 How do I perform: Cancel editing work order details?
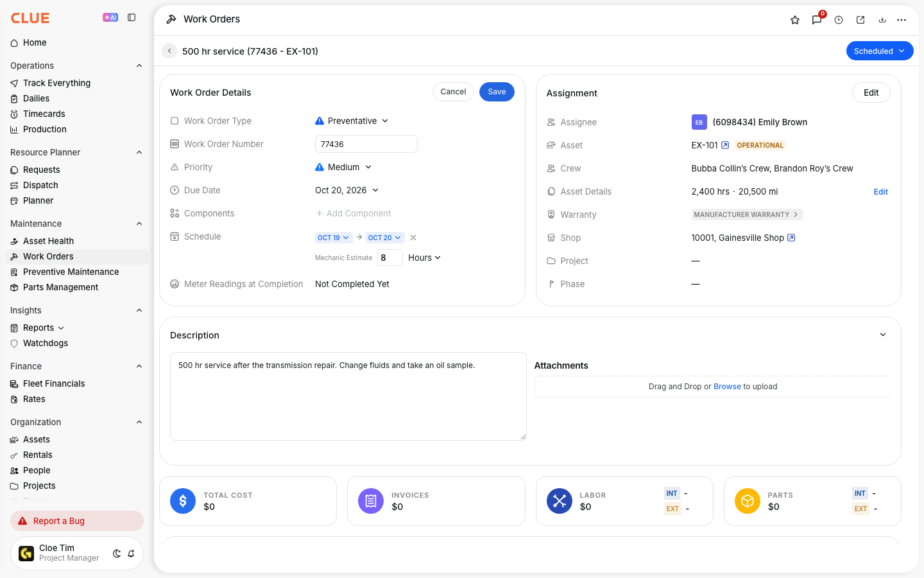[453, 92]
